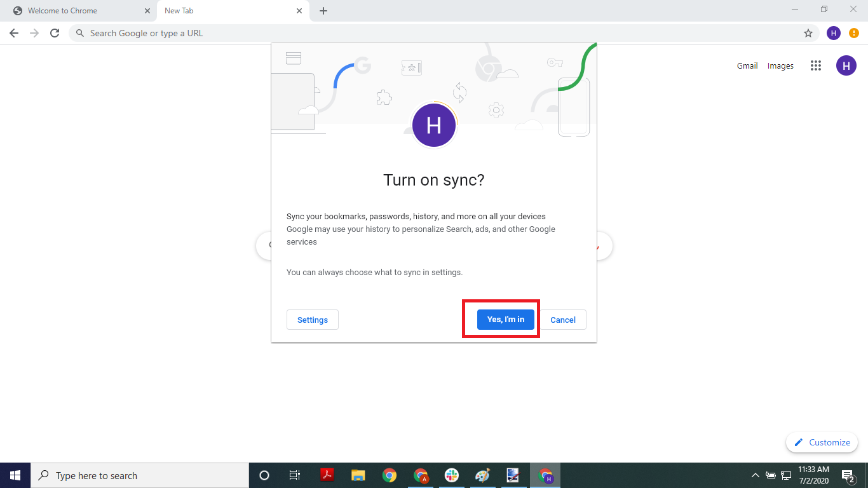Select Chrome profile H taskbar window

click(x=545, y=475)
